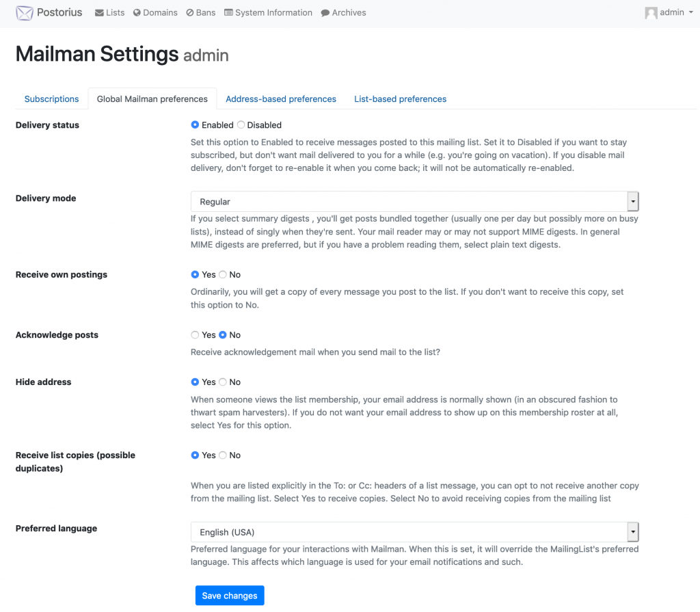The height and width of the screenshot is (612, 700).
Task: Click the Bans prohibition icon
Action: [x=190, y=13]
